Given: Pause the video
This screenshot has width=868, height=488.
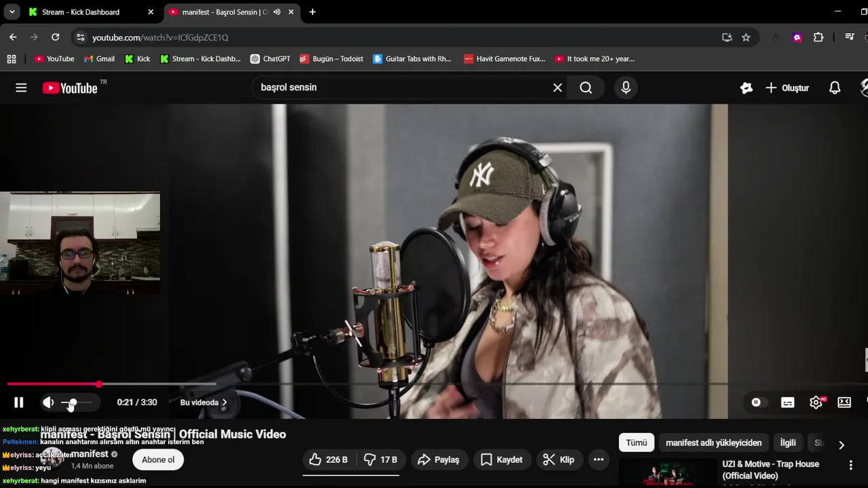Looking at the screenshot, I should [19, 402].
